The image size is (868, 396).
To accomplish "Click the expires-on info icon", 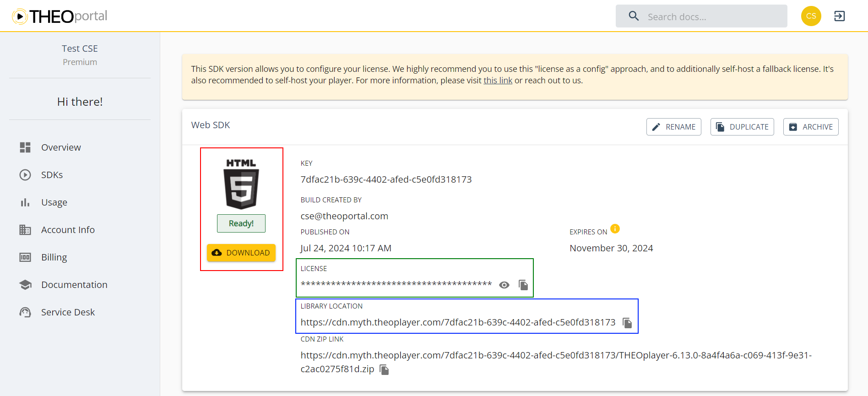I will pos(615,229).
